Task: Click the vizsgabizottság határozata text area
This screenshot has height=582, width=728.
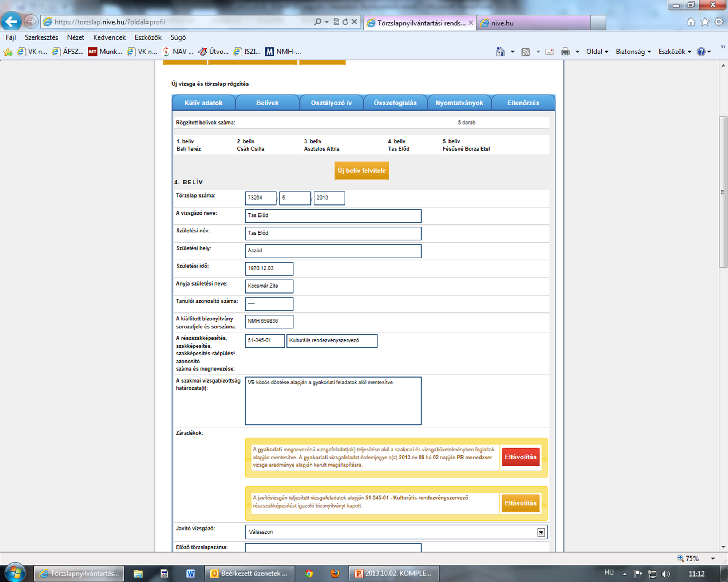Action: pos(333,401)
